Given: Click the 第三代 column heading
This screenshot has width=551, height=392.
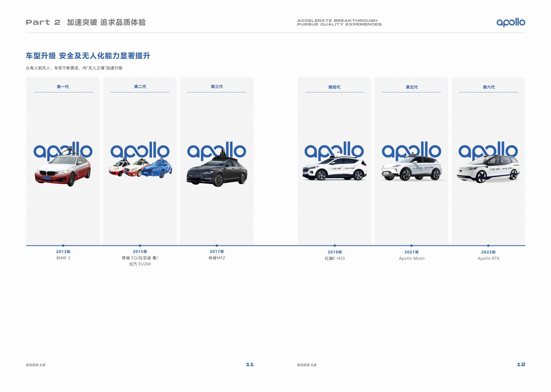Looking at the screenshot, I should point(217,87).
